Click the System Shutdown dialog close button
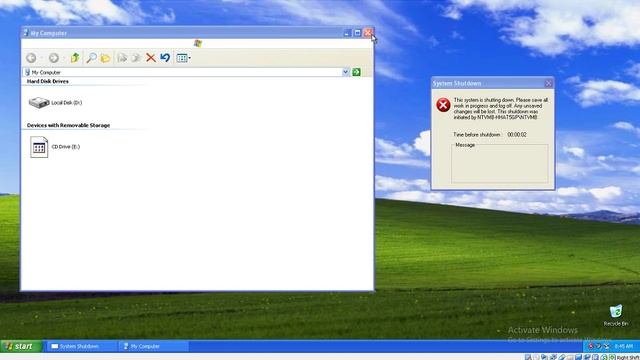This screenshot has height=360, width=640. [548, 83]
